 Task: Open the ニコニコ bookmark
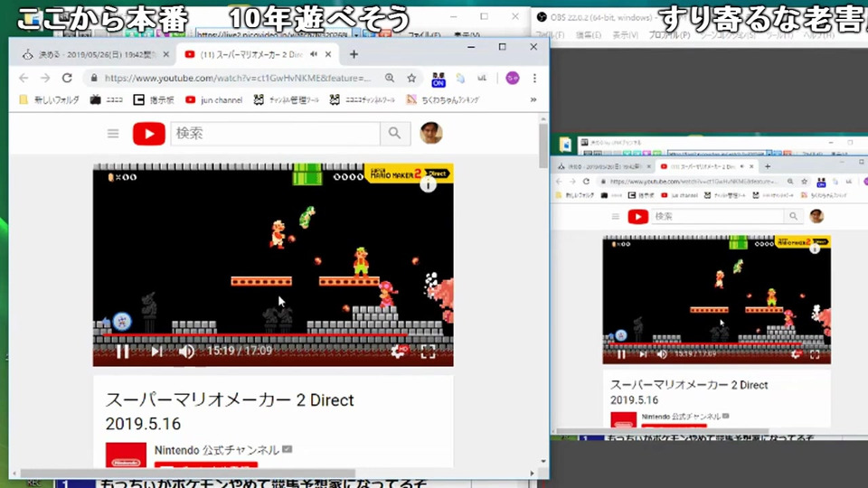(107, 99)
